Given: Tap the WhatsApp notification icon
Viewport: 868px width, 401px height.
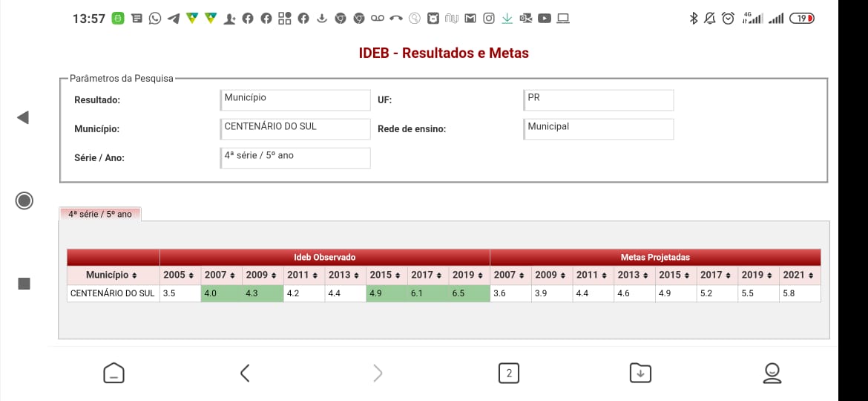Looking at the screenshot, I should pyautogui.click(x=155, y=19).
